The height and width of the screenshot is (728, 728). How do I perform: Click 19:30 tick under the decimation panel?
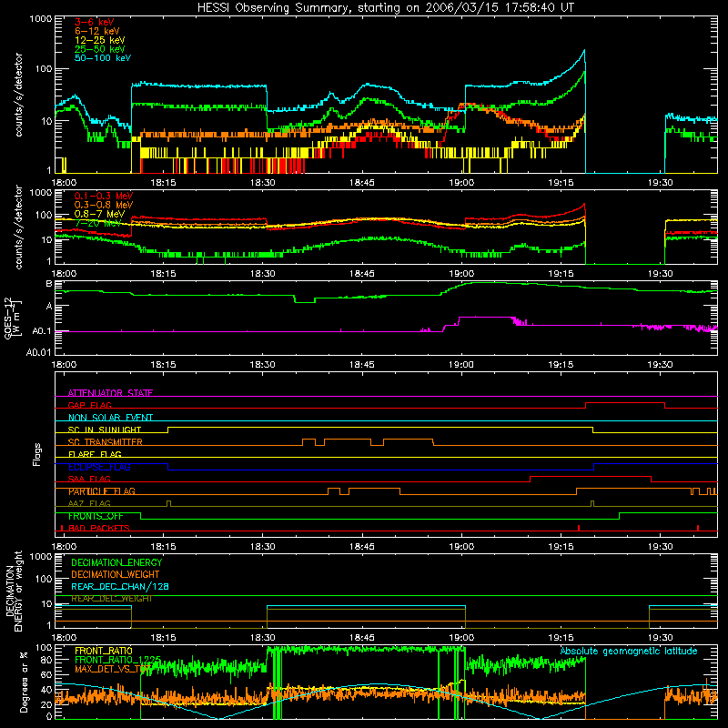661,638
